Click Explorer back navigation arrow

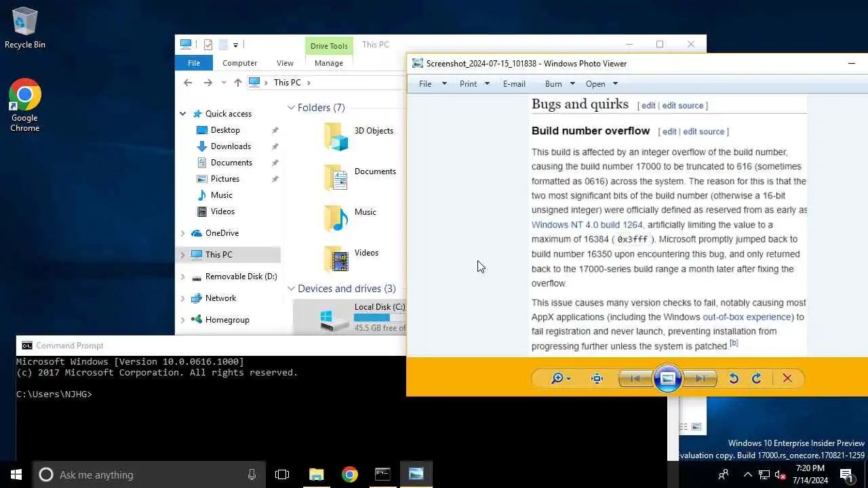188,83
